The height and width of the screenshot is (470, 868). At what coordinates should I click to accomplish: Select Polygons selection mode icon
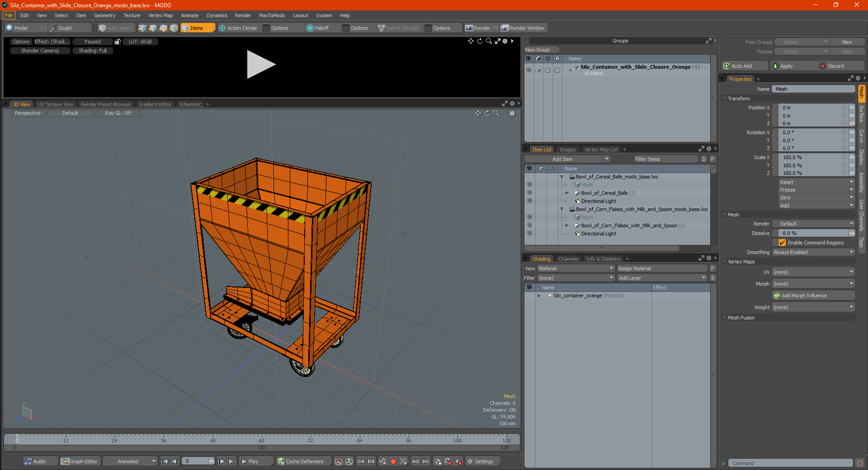click(x=163, y=28)
